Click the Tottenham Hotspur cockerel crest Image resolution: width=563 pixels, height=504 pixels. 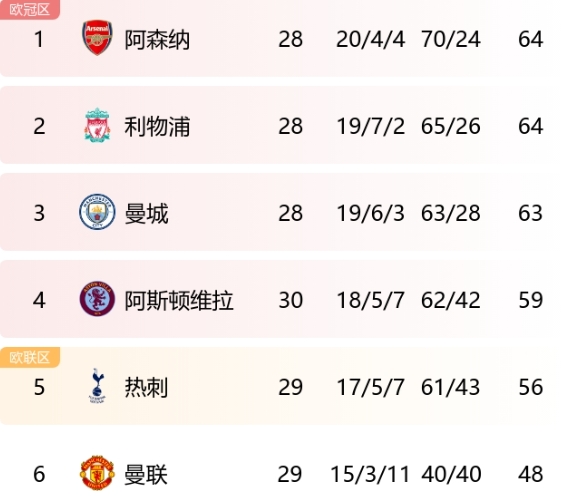point(97,386)
